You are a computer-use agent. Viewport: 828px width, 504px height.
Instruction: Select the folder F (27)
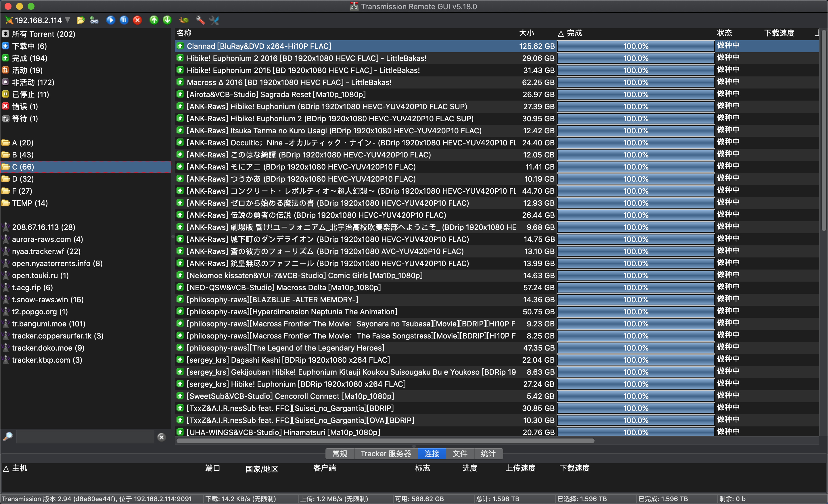(22, 191)
